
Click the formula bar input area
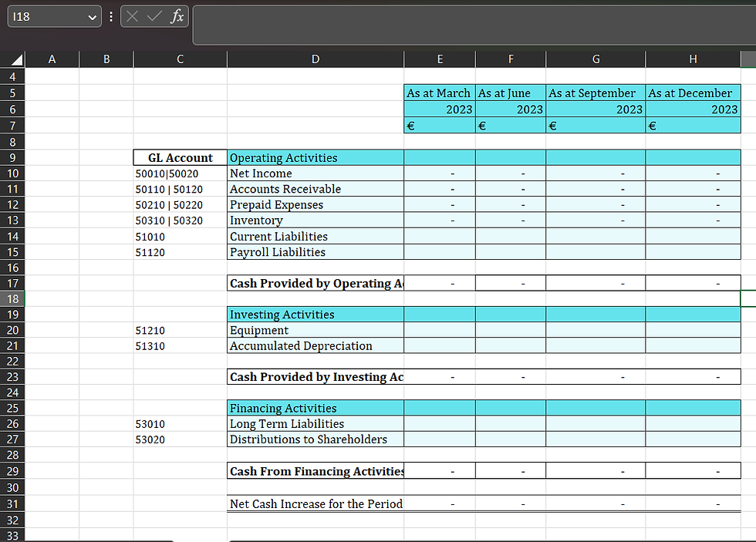click(474, 25)
